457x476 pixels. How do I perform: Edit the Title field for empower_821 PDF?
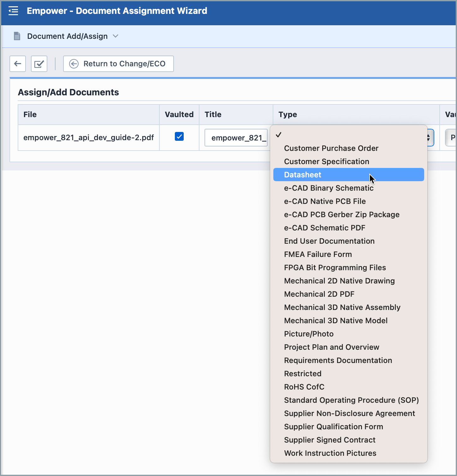pos(236,137)
